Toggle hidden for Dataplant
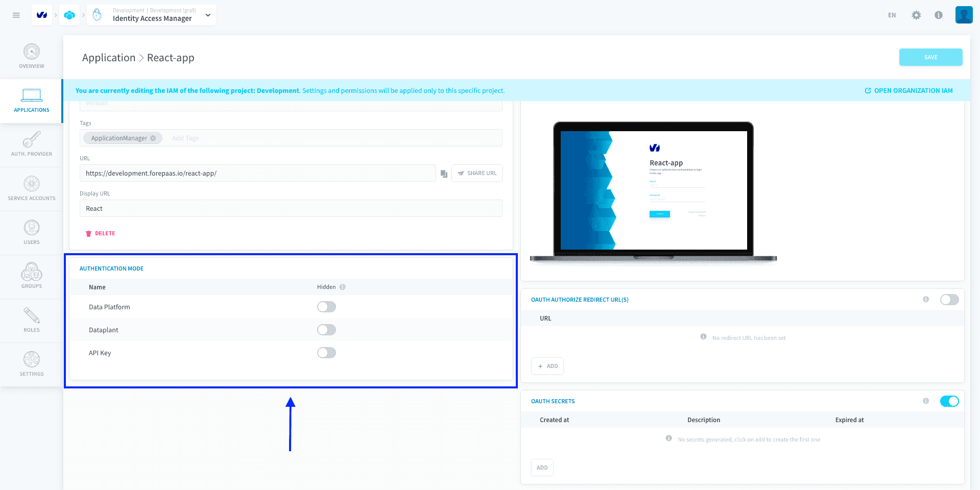980x490 pixels. [326, 330]
